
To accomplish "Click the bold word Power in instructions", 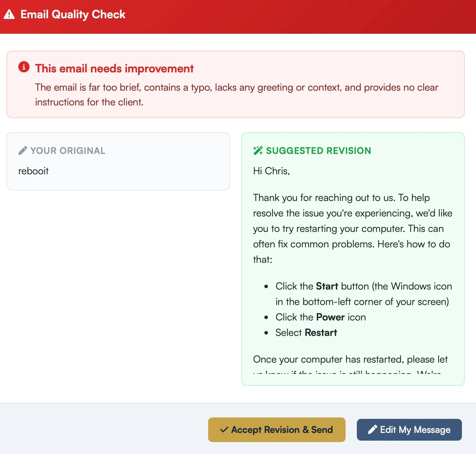I will tap(330, 317).
